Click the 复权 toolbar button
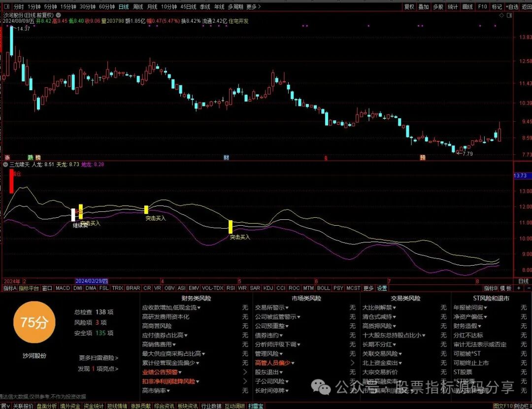 point(409,6)
